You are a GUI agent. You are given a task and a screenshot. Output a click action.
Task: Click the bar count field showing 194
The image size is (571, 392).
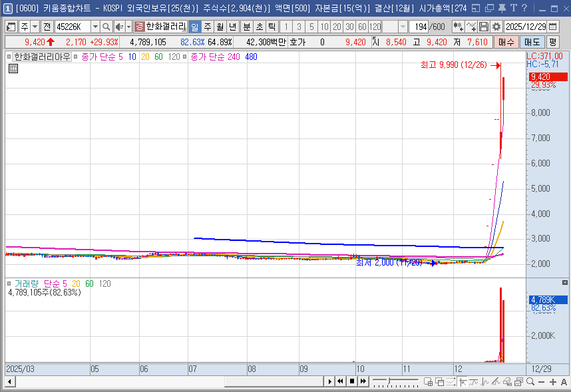click(x=418, y=27)
